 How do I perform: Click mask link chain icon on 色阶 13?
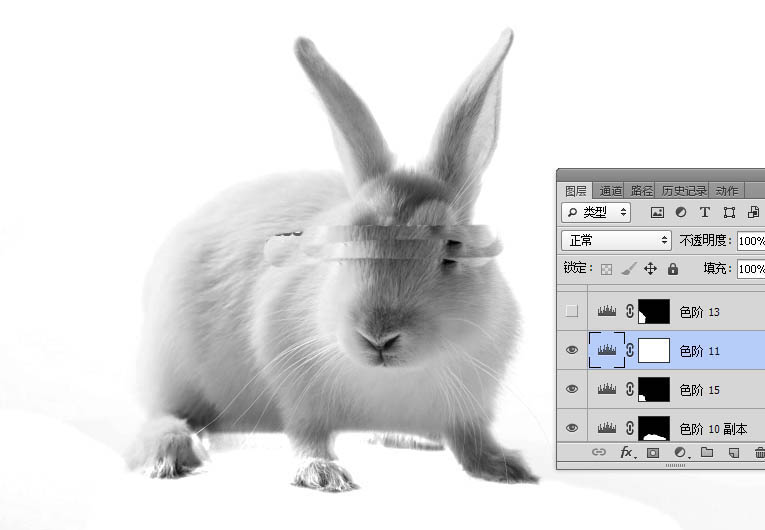[630, 311]
